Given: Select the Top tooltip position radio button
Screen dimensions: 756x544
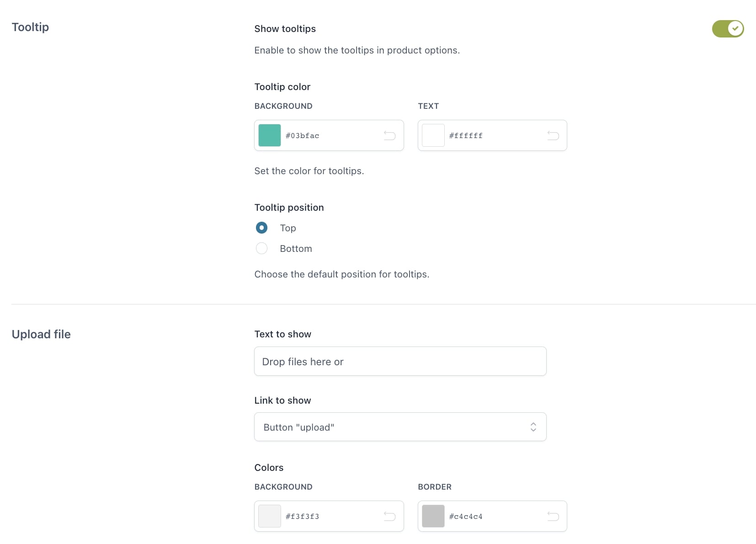Looking at the screenshot, I should pyautogui.click(x=261, y=228).
